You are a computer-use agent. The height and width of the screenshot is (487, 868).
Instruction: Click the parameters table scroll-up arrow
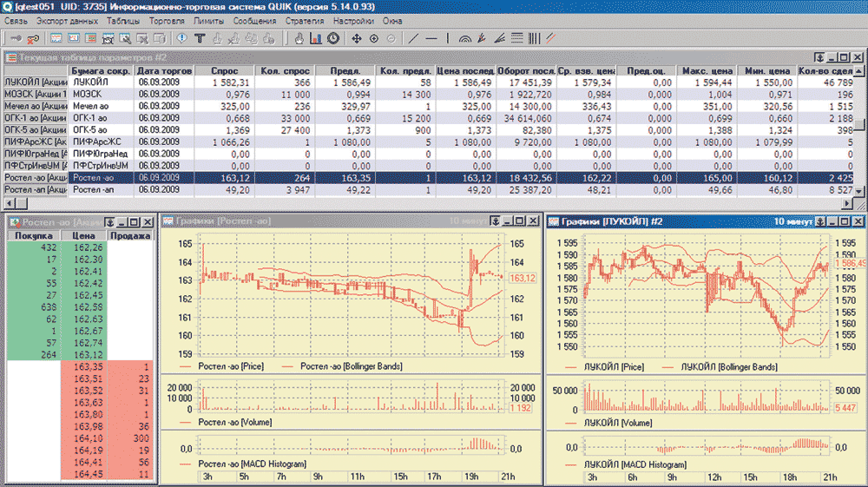click(858, 71)
